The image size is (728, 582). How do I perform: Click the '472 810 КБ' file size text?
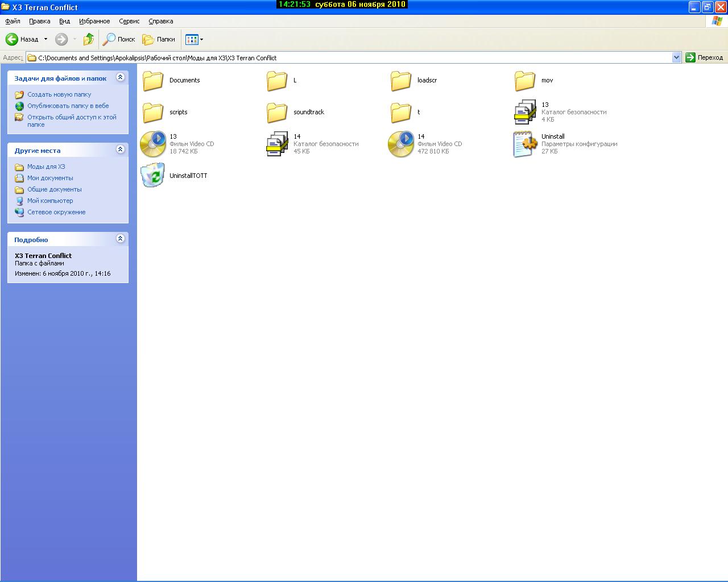(x=433, y=151)
